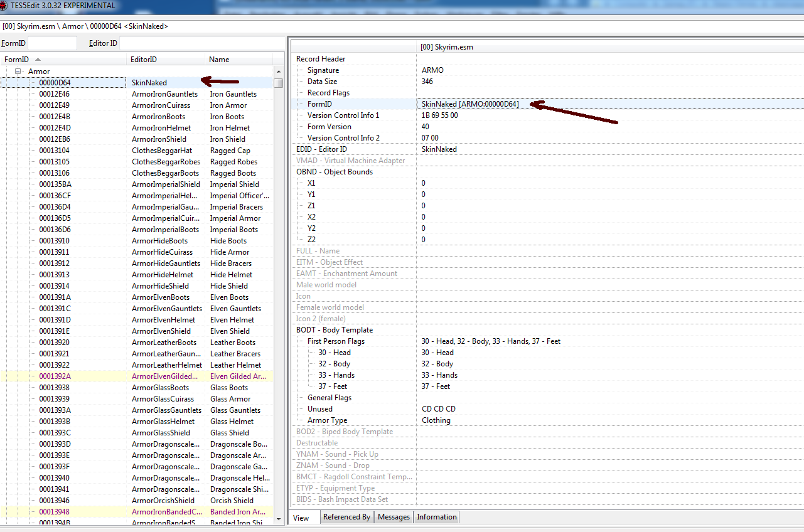This screenshot has height=532, width=804.
Task: Sort by the FormID column header
Action: tap(63, 59)
